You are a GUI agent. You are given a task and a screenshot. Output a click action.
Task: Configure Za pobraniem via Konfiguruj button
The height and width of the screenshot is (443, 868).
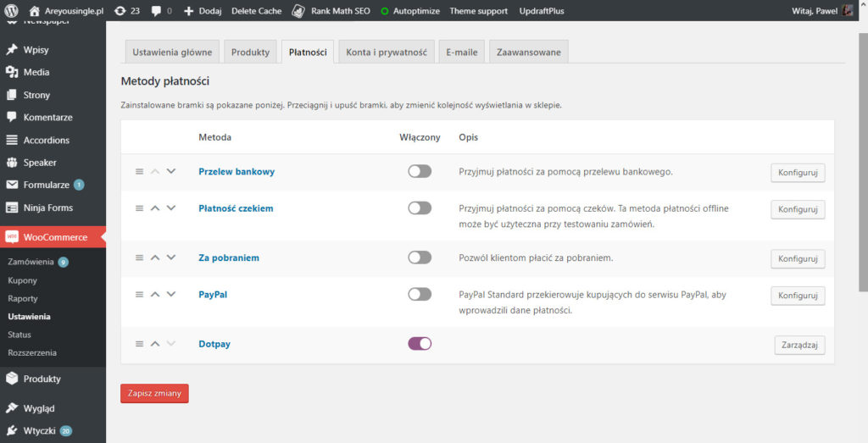(798, 259)
